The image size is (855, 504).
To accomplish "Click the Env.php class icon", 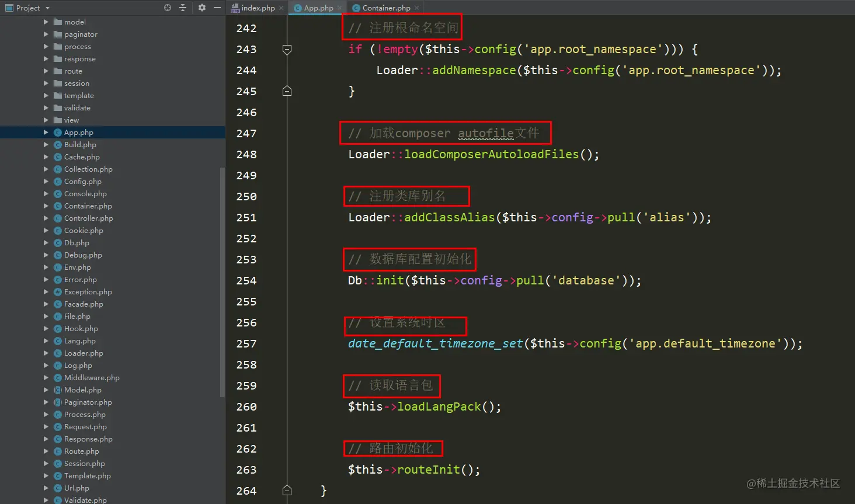I will point(58,267).
